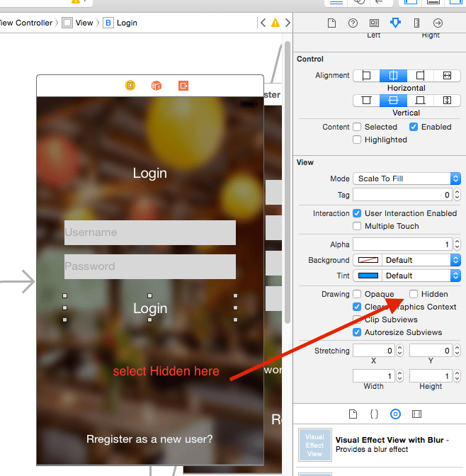Set vertical alignment to top

[x=366, y=100]
